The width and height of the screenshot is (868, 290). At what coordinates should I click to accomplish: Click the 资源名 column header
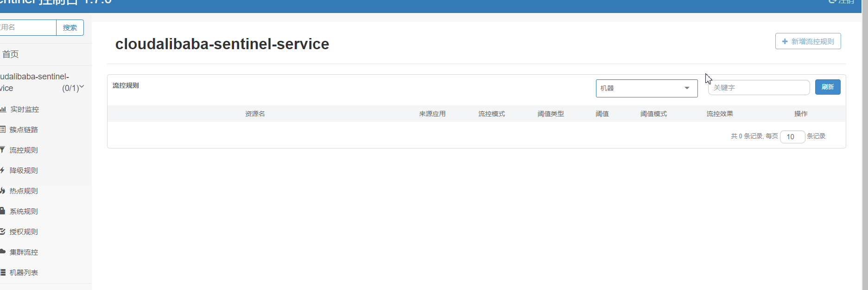click(255, 114)
